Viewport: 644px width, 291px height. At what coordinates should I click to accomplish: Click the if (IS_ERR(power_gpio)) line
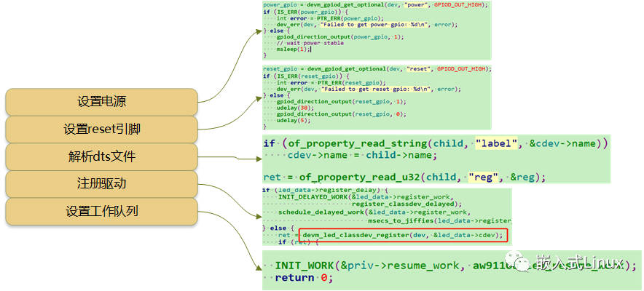[x=306, y=12]
